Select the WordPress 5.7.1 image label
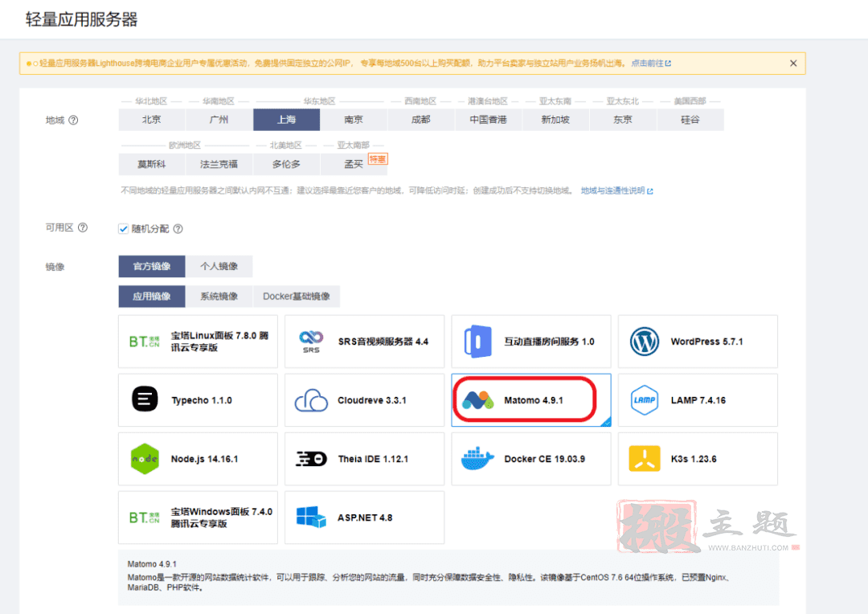Viewport: 868px width, 614px height. pos(707,342)
